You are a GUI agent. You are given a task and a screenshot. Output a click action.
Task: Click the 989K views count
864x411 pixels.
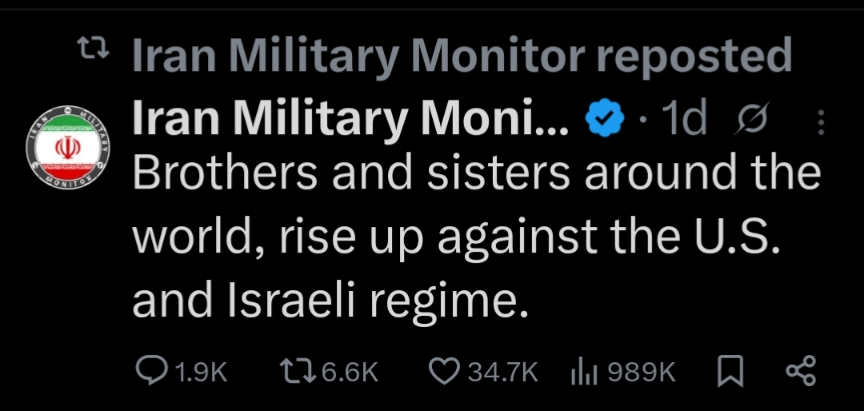[641, 373]
